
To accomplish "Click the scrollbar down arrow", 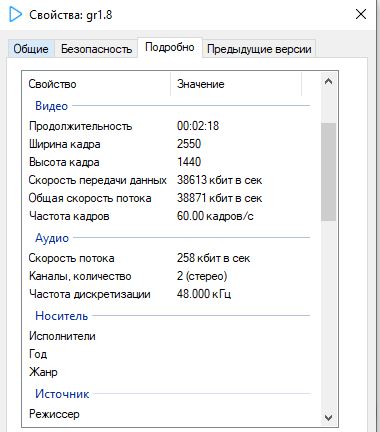I will point(328,418).
